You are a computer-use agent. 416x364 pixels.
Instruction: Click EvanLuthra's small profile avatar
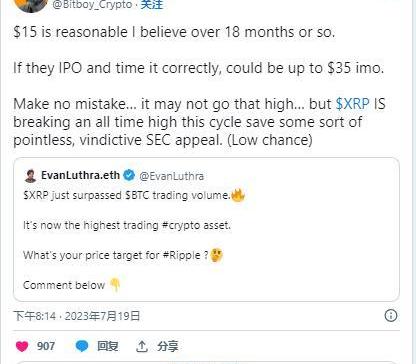(x=30, y=176)
